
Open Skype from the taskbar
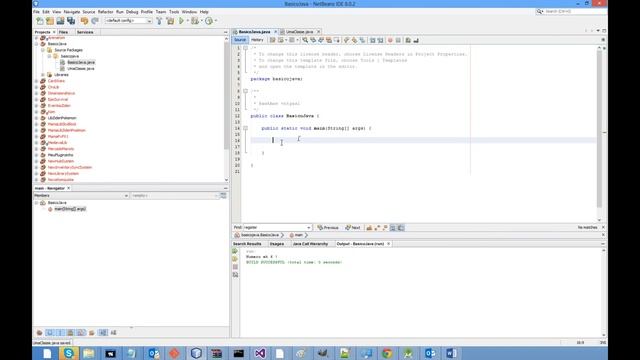(x=69, y=353)
